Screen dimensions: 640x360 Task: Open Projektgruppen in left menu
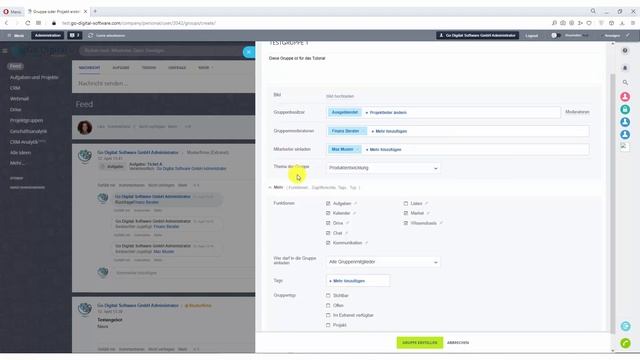pyautogui.click(x=27, y=120)
